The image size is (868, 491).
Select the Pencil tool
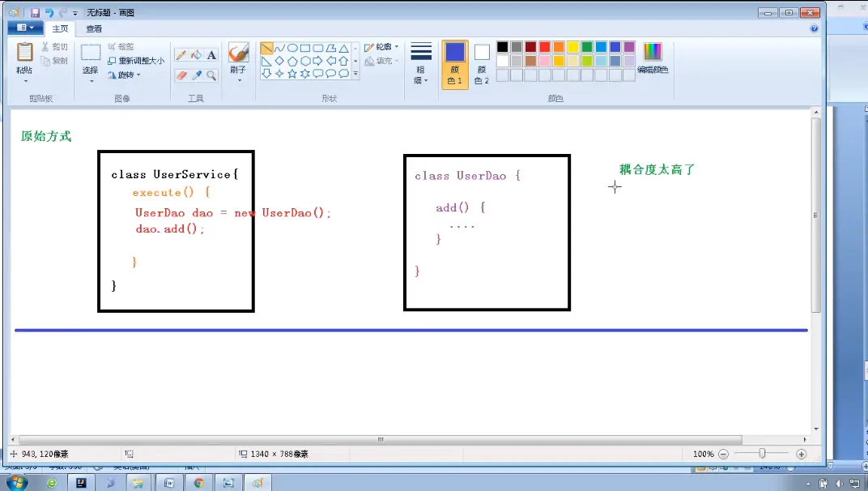(x=181, y=55)
